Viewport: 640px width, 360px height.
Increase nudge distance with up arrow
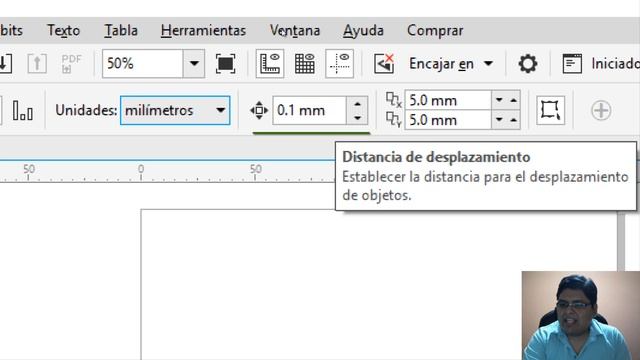coord(357,104)
